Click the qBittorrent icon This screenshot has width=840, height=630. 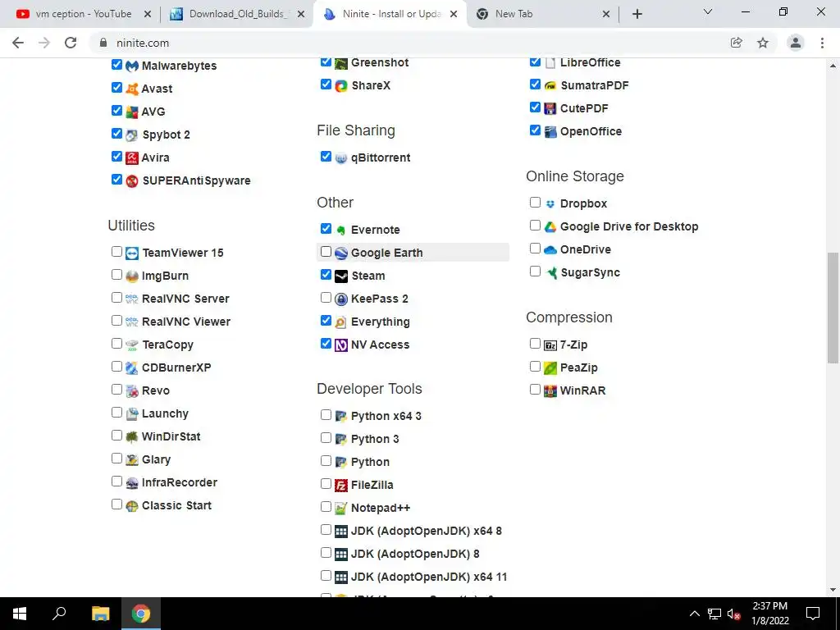(341, 158)
